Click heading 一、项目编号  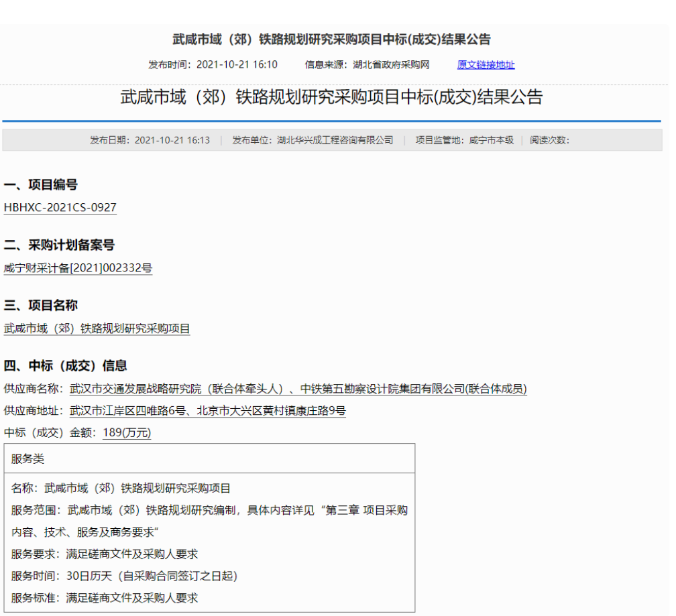point(41,185)
